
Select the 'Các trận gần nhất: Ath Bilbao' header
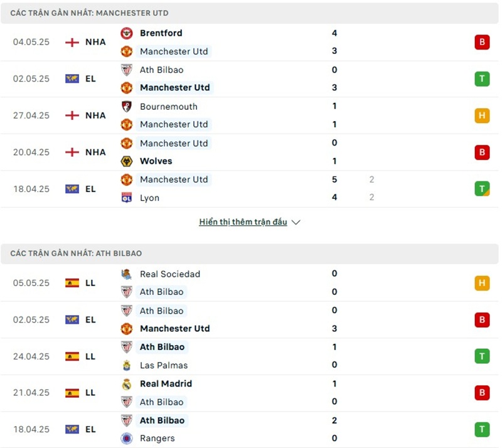pyautogui.click(x=76, y=253)
